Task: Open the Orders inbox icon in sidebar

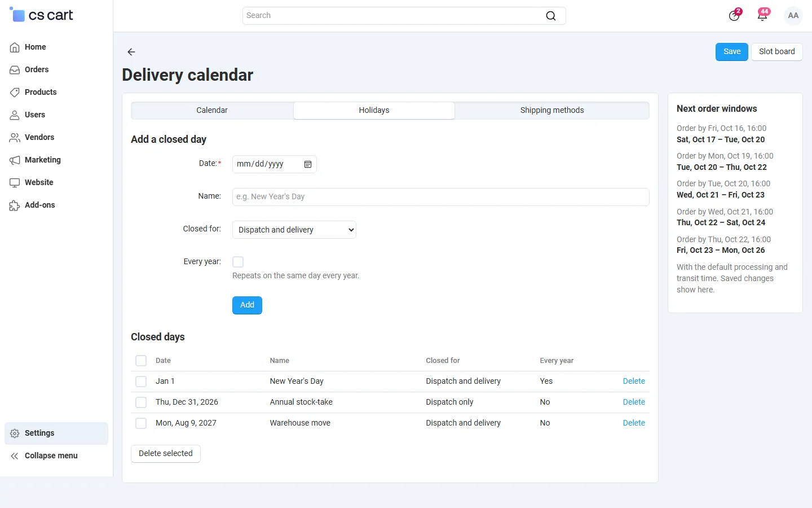Action: [15, 70]
